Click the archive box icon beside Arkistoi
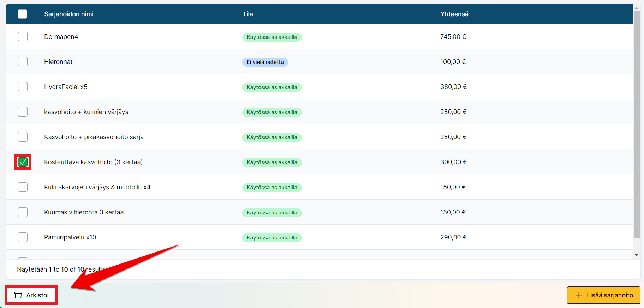The width and height of the screenshot is (644, 308). coord(18,295)
